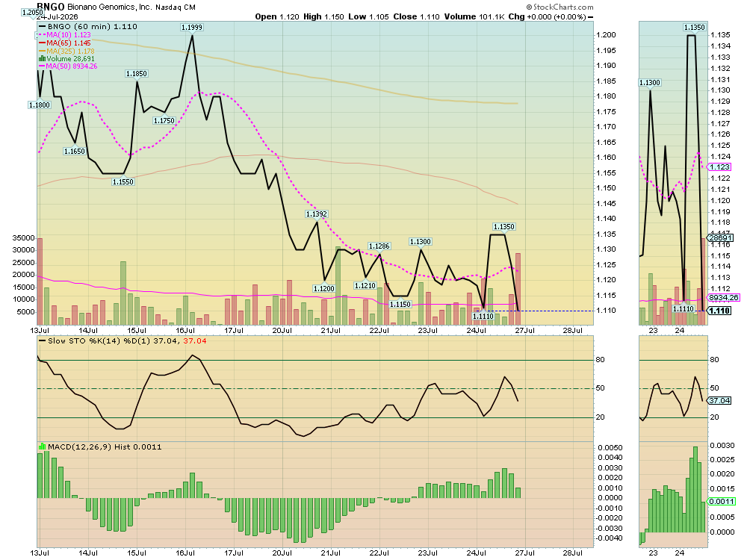The image size is (747, 560).
Task: Click the "Volume 28,691" legend text
Action: pos(70,58)
